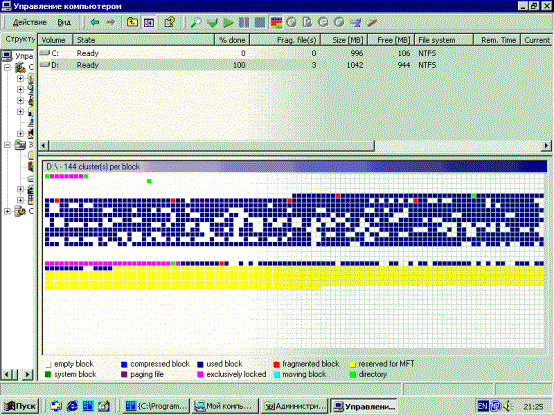
Task: Click the speaker volume tray icon
Action: pos(508,406)
